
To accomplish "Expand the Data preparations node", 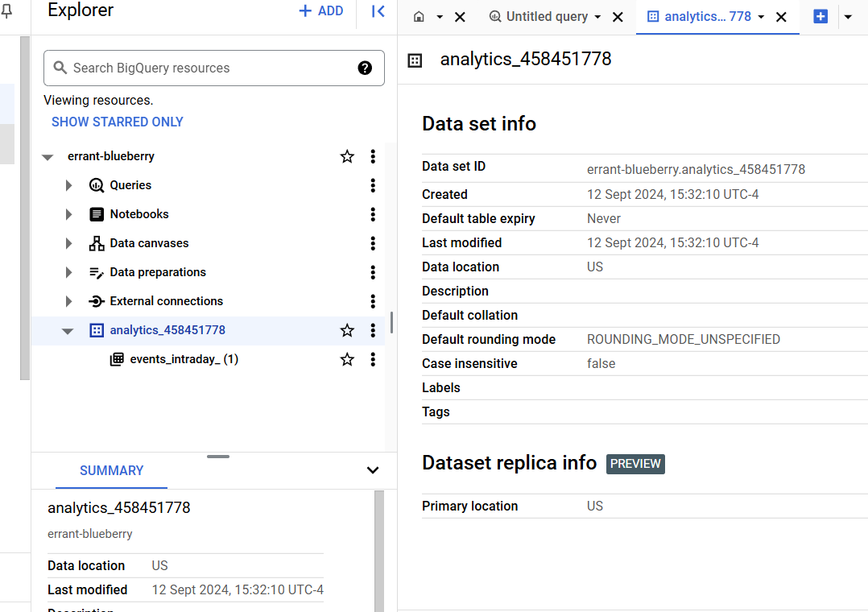I will (68, 272).
